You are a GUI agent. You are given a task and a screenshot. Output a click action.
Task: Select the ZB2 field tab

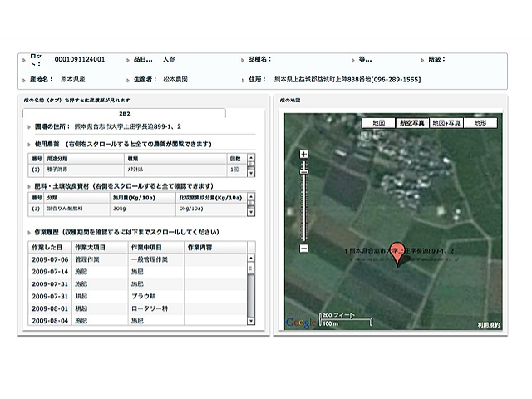(x=124, y=113)
